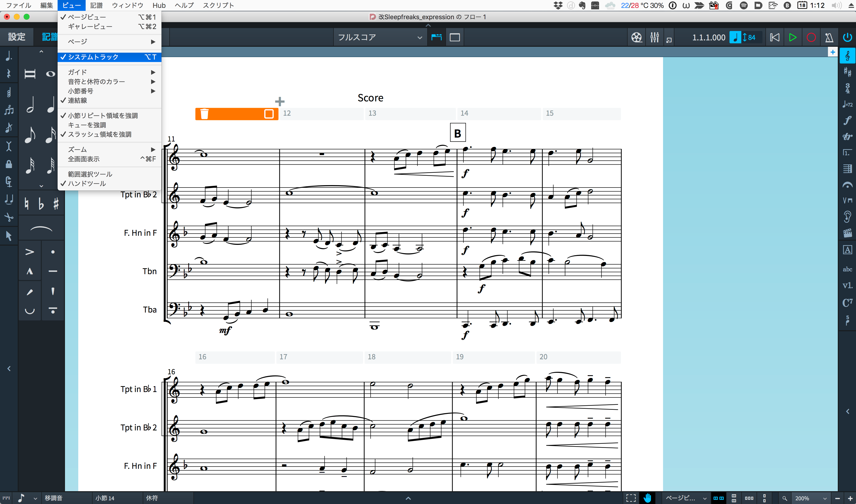This screenshot has width=856, height=504.
Task: Open the Tempo panel icon
Action: click(x=847, y=105)
